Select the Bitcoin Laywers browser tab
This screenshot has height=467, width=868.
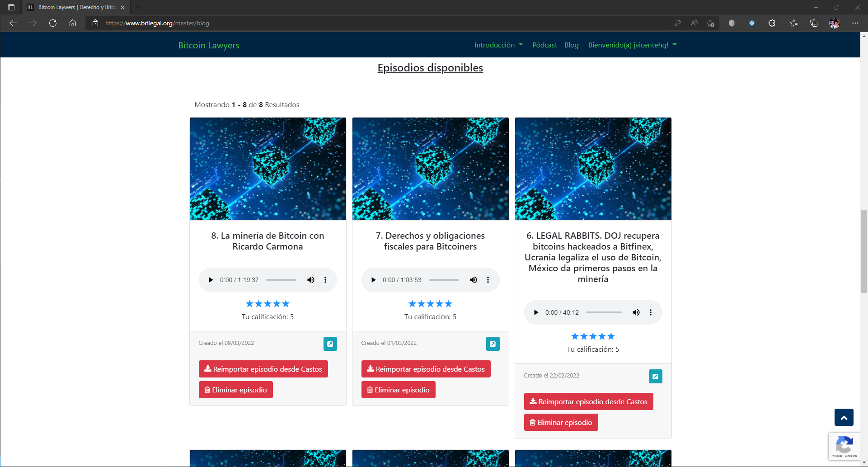(x=75, y=7)
